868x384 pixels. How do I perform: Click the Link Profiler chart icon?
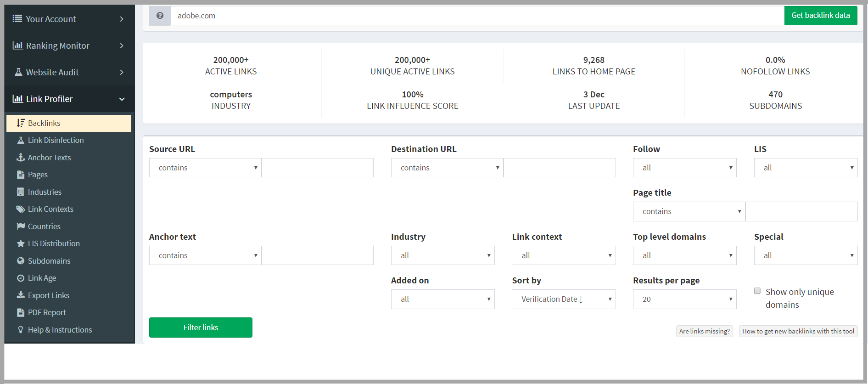click(x=17, y=99)
